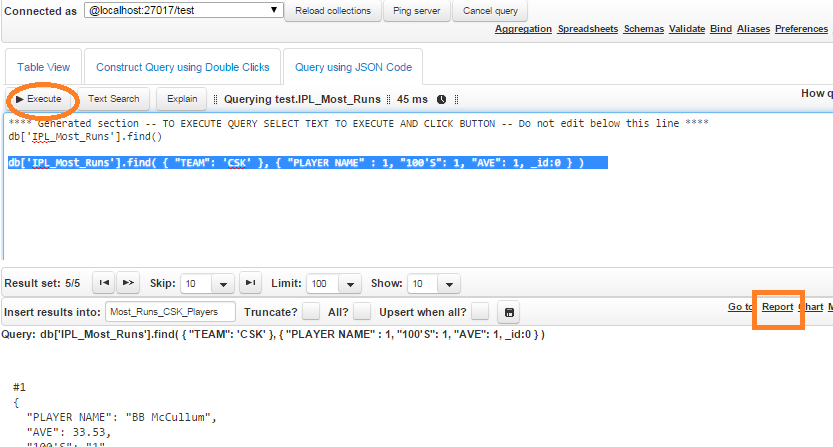The height and width of the screenshot is (447, 833).
Task: Click the save results disk icon
Action: pos(509,312)
